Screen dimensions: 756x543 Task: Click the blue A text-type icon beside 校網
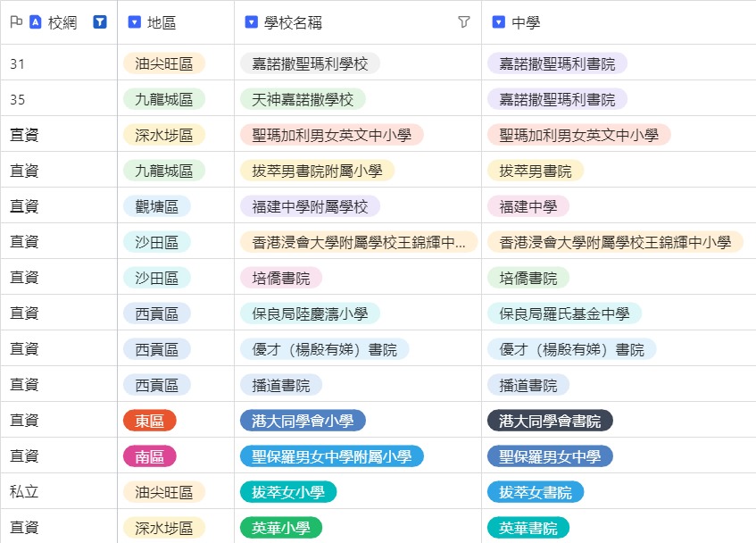tap(35, 22)
